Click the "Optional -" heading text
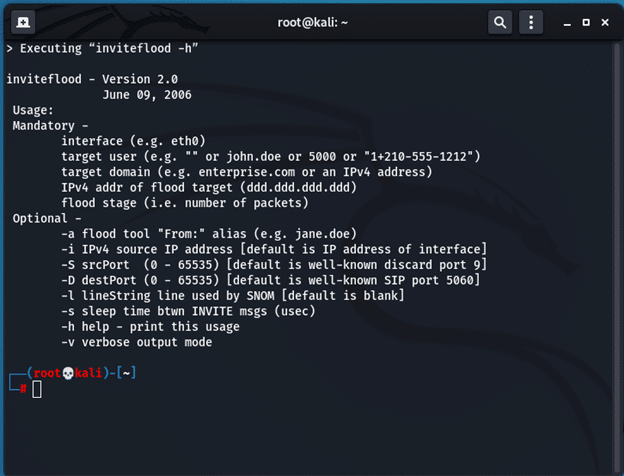The height and width of the screenshot is (476, 624). point(44,218)
